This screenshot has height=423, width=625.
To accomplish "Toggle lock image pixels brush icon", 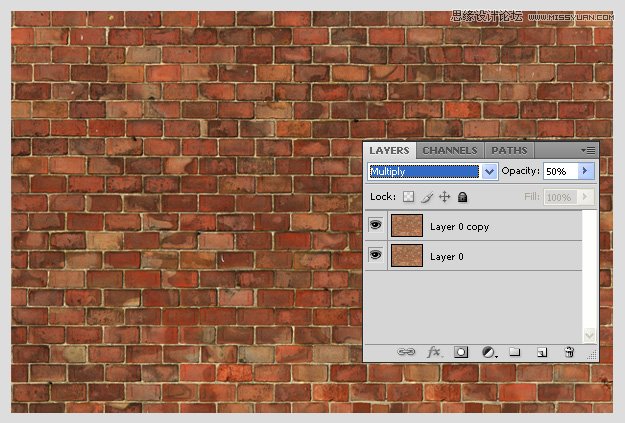I will click(x=426, y=197).
